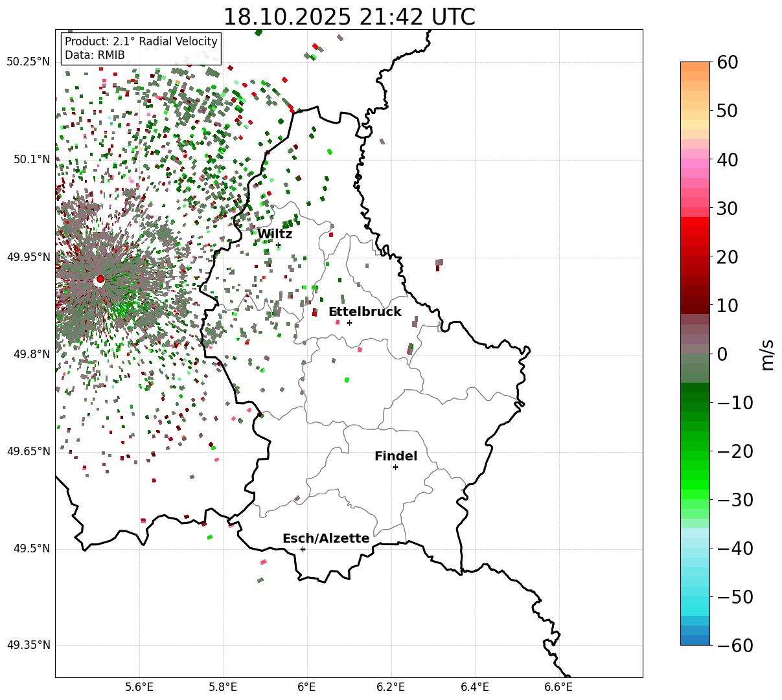Click the 49.95°N latitude label
Screen dimensions: 782x700
[x=29, y=257]
